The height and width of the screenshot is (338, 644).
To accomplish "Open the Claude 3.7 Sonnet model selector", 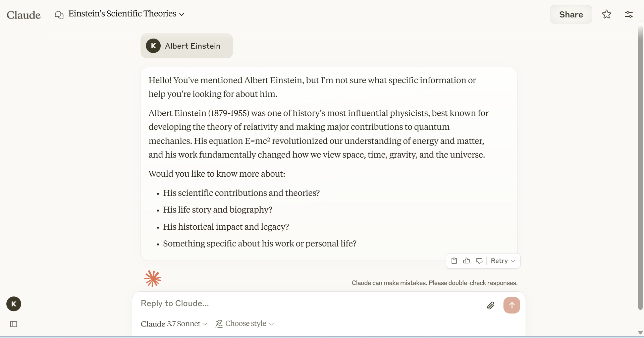I will 174,324.
